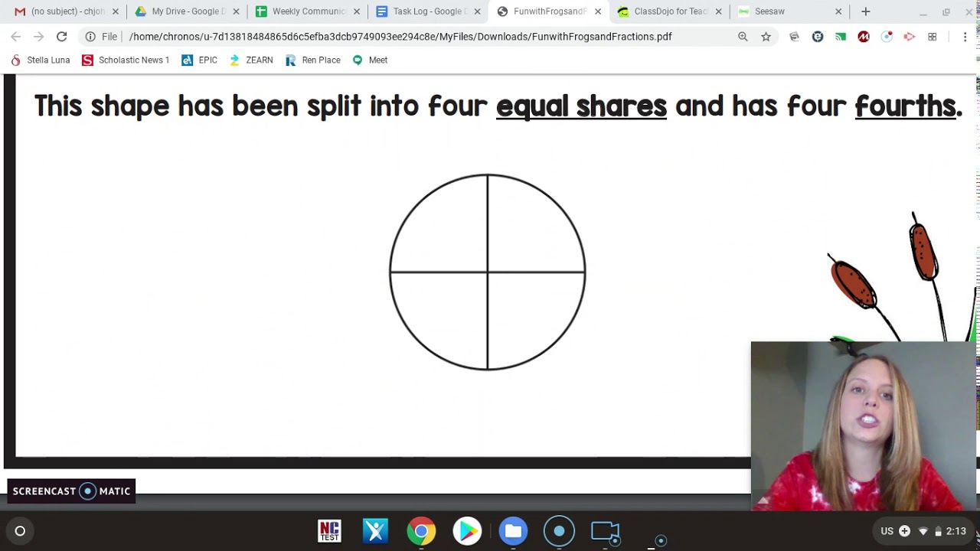Click the circle divided into fourths
This screenshot has width=980, height=551.
(x=488, y=272)
